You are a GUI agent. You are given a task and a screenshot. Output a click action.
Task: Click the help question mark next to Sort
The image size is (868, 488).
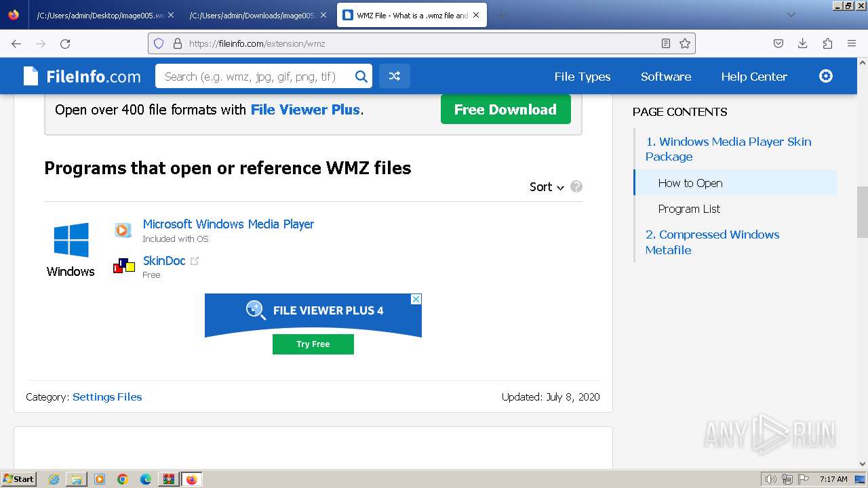tap(576, 186)
